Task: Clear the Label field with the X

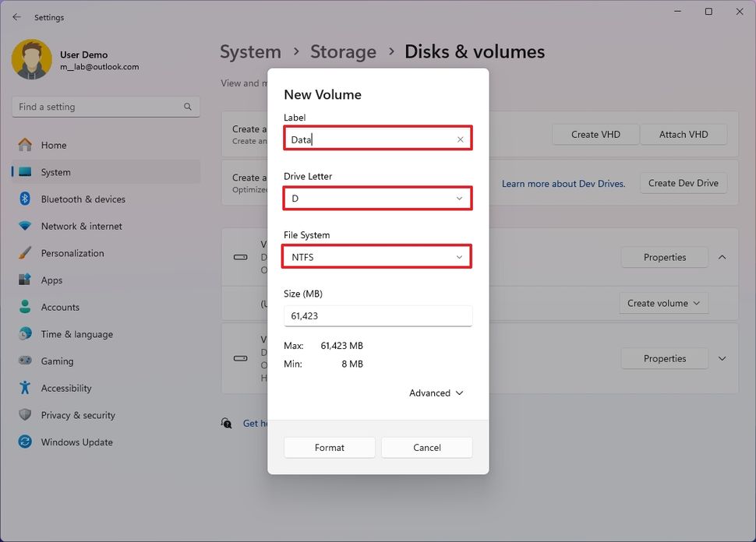Action: (x=460, y=139)
